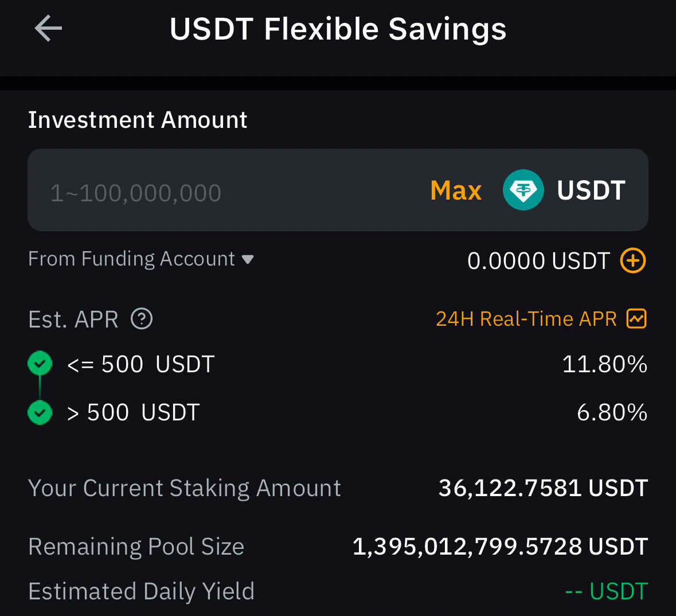This screenshot has height=616, width=676.
Task: Select the green check for > 500 USDT tier
Action: click(40, 412)
